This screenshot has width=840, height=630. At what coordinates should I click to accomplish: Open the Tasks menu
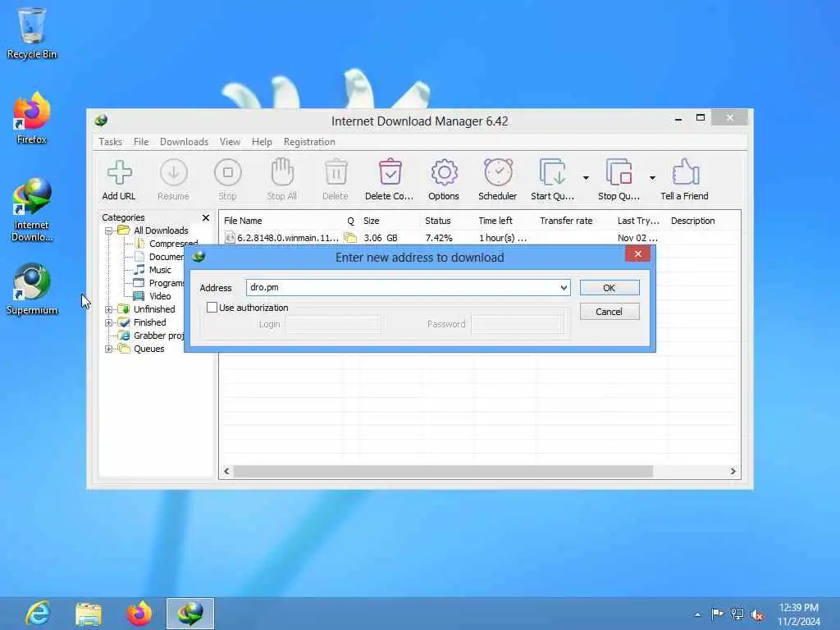coord(111,142)
